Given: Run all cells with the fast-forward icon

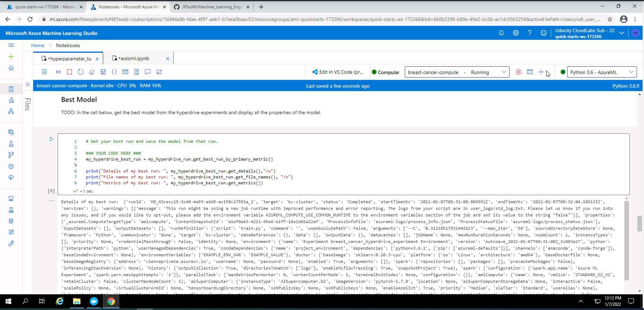Looking at the screenshot, I should point(58,72).
